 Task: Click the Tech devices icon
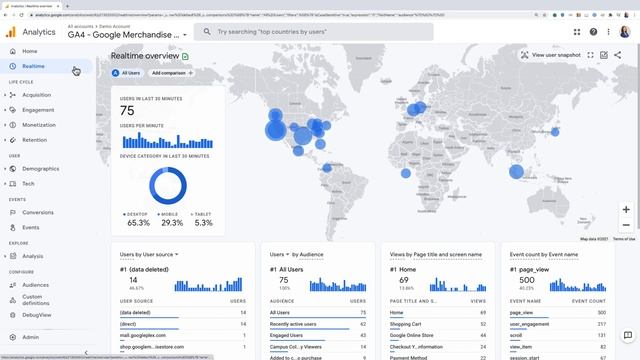[13, 184]
